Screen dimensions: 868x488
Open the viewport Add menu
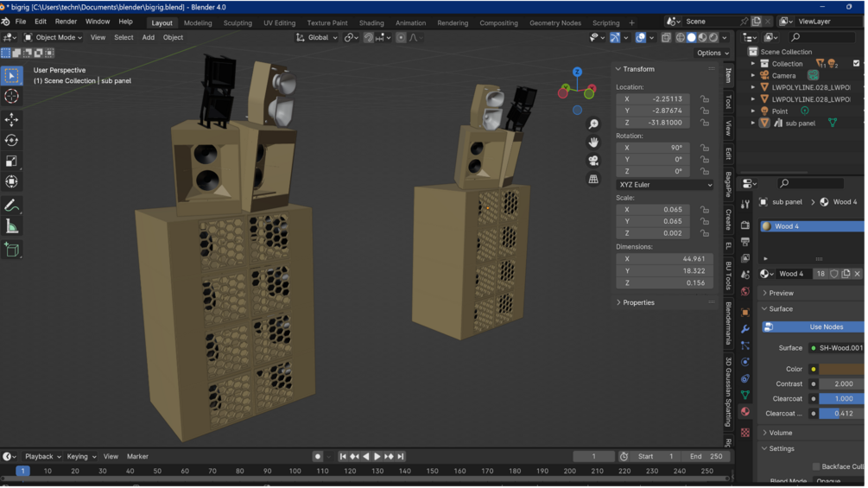(149, 38)
